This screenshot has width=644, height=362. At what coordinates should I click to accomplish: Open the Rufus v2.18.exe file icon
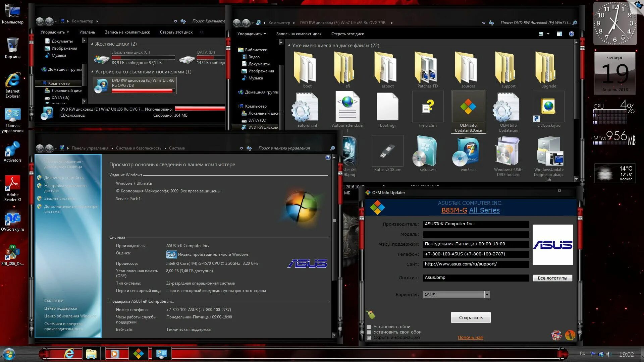tap(387, 152)
